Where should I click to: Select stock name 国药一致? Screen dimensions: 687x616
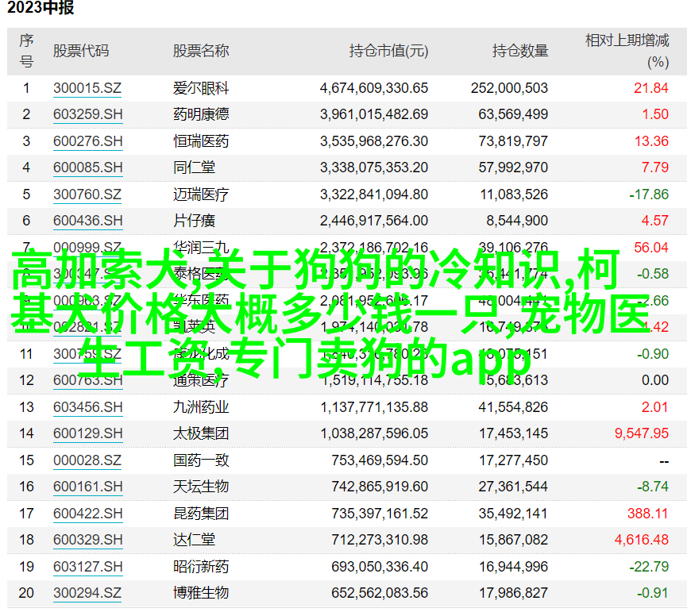click(201, 460)
